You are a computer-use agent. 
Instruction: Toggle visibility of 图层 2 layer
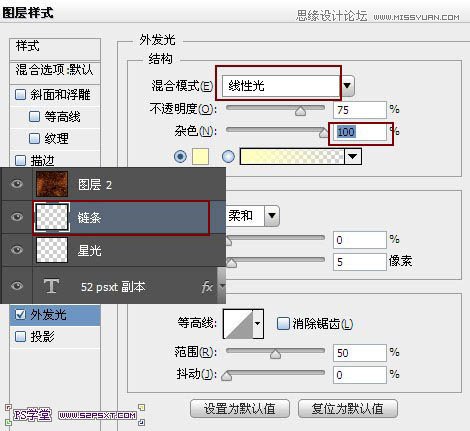click(x=17, y=184)
